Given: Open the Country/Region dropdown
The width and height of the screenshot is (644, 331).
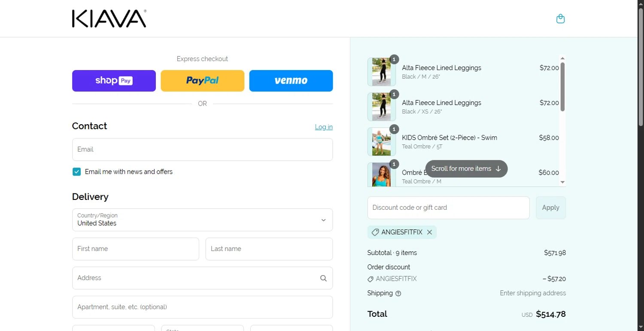Looking at the screenshot, I should click(x=202, y=220).
